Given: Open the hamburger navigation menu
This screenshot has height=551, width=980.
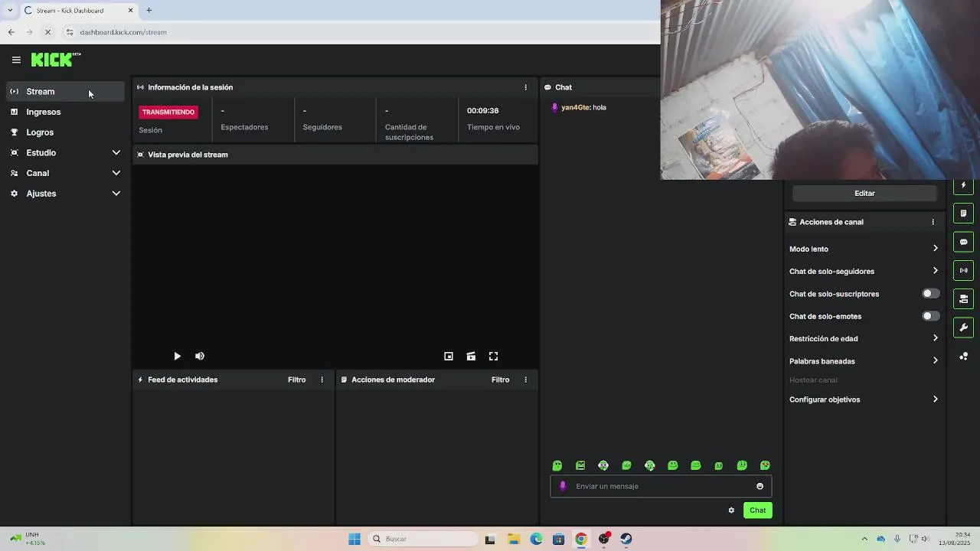Looking at the screenshot, I should tap(16, 60).
